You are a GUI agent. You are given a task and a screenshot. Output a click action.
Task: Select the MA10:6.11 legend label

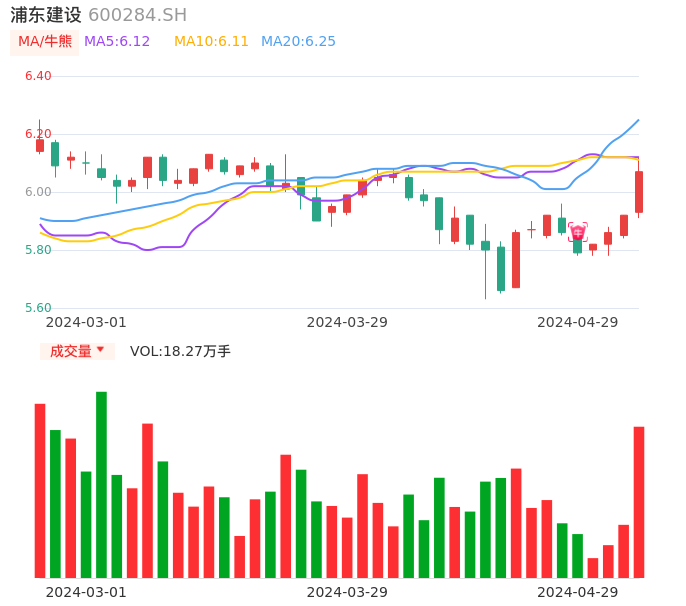click(211, 42)
